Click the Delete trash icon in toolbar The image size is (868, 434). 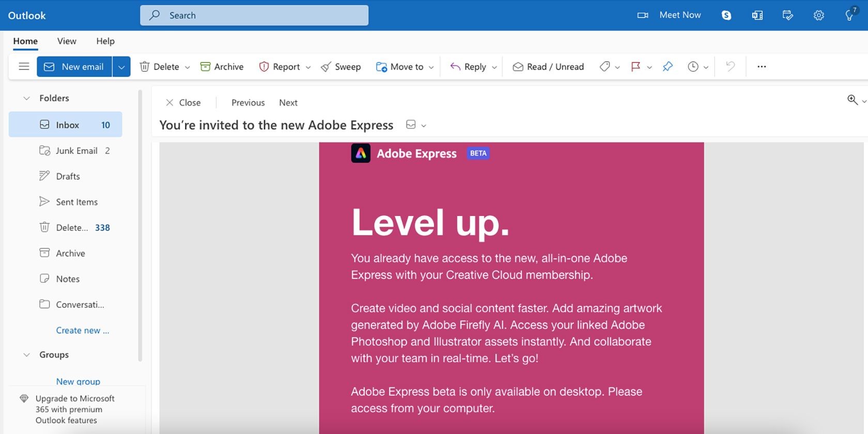[145, 67]
